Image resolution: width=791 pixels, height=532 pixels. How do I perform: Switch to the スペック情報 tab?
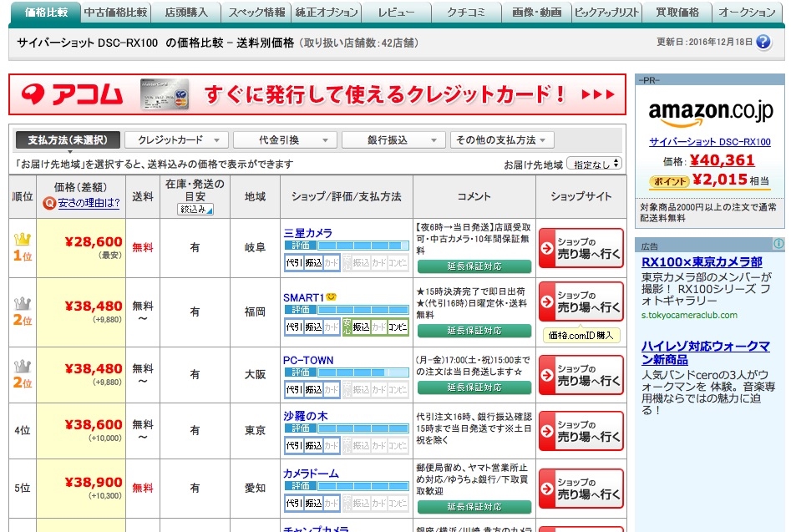(x=256, y=12)
